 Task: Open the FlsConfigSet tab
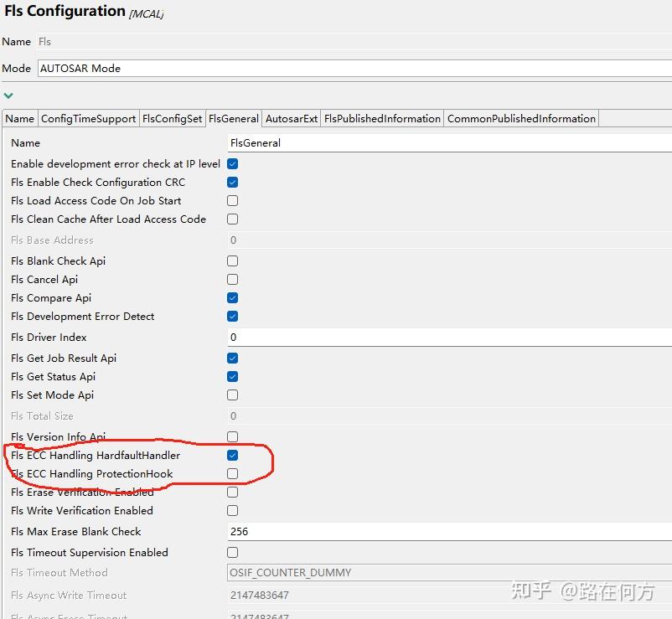tap(172, 118)
